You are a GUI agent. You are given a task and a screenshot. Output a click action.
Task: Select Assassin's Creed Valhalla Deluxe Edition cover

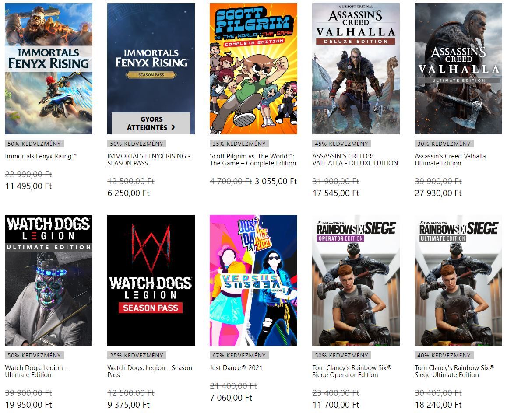click(x=356, y=69)
